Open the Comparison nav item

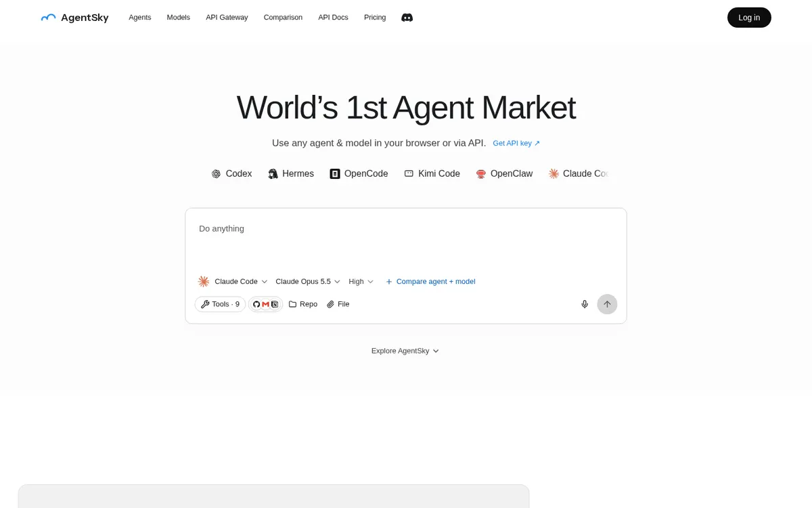click(x=283, y=18)
